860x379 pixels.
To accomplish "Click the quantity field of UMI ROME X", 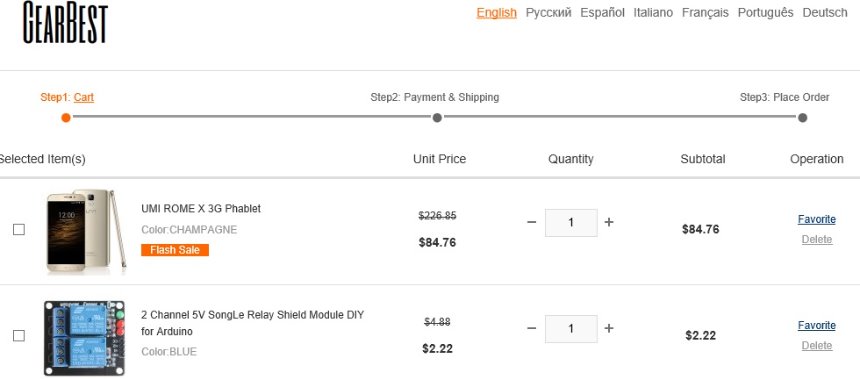I will point(571,223).
